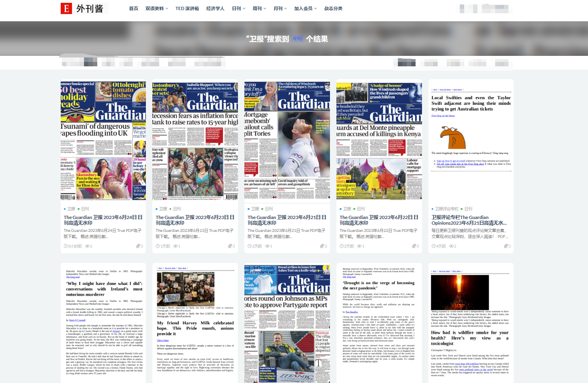Open the 'Del Monte pineapple farm' Guardian cover
588x383 pixels.
[379, 141]
